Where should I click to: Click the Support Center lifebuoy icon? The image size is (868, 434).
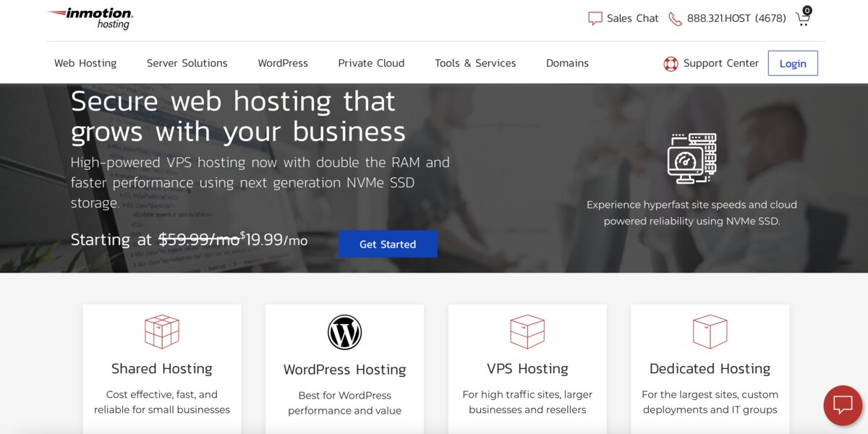[671, 64]
